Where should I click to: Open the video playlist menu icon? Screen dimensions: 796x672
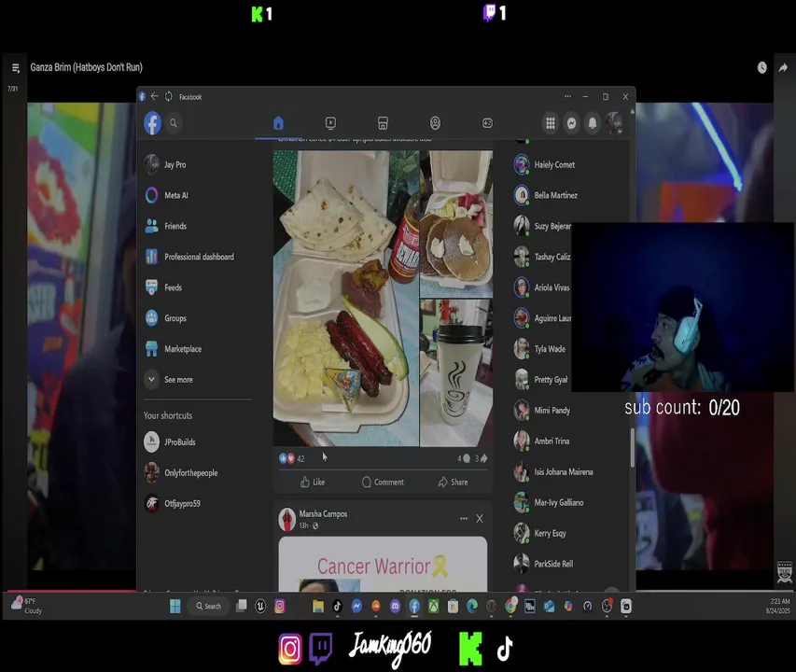tap(15, 67)
